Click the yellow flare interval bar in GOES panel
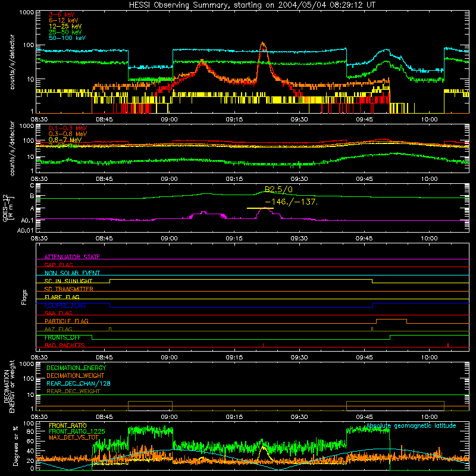 (x=260, y=208)
